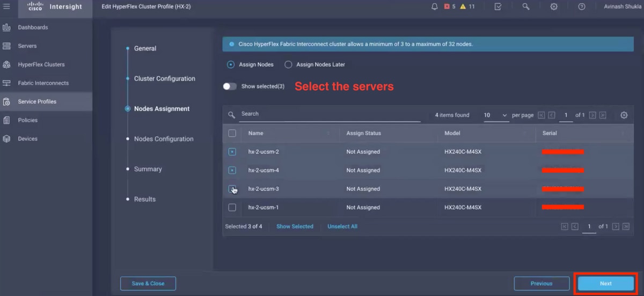Edit the bottom page number field

(x=589, y=227)
